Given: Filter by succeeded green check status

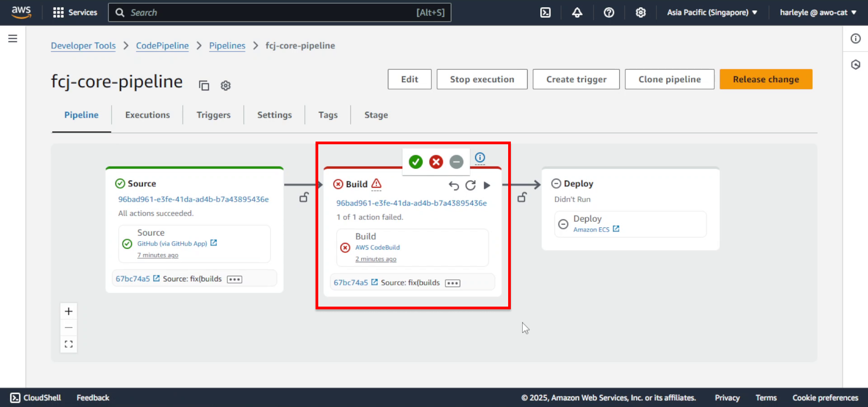Looking at the screenshot, I should (415, 162).
